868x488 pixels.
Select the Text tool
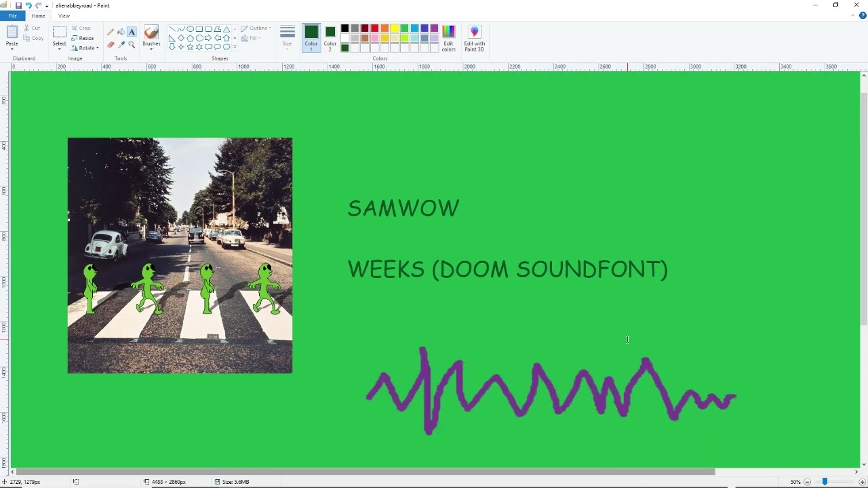(x=132, y=32)
